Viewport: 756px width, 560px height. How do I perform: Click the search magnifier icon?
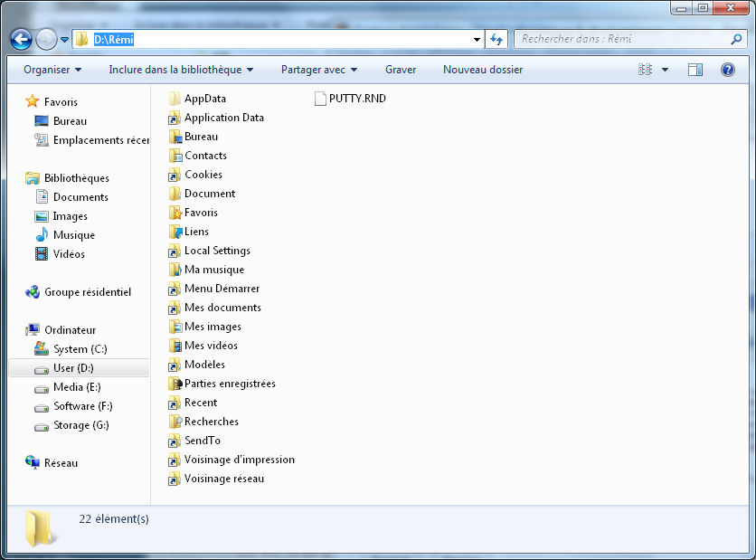coord(736,40)
